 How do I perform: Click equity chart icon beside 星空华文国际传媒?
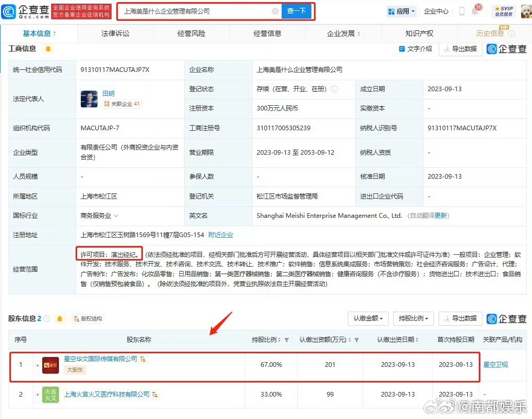tap(143, 359)
